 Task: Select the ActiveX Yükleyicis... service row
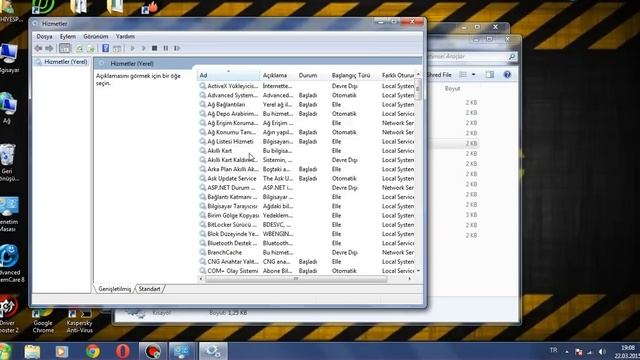pos(307,86)
